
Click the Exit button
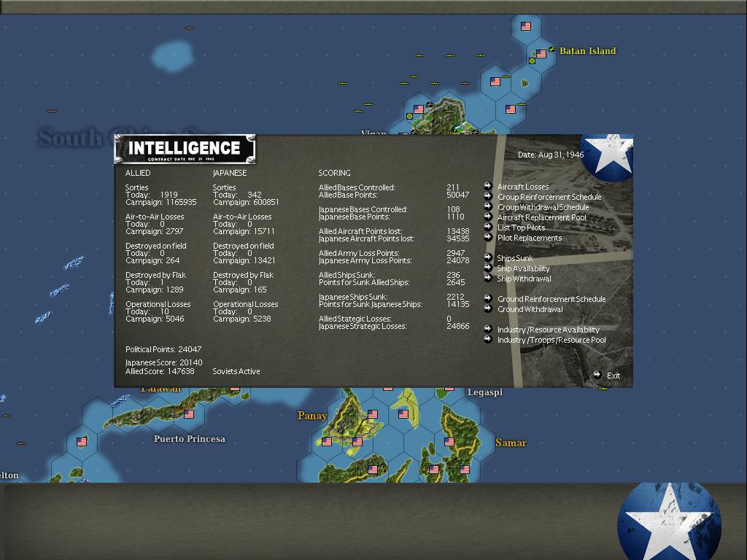tap(613, 376)
